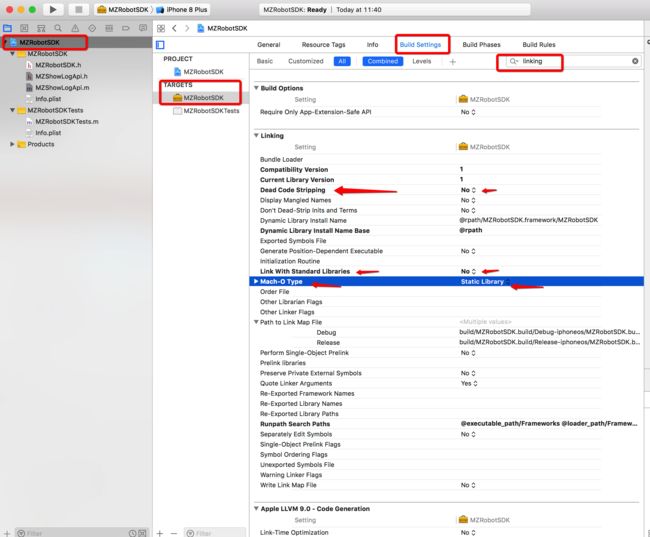
Task: Collapse the MZRobotSDKTests group folder
Action: pos(12,110)
